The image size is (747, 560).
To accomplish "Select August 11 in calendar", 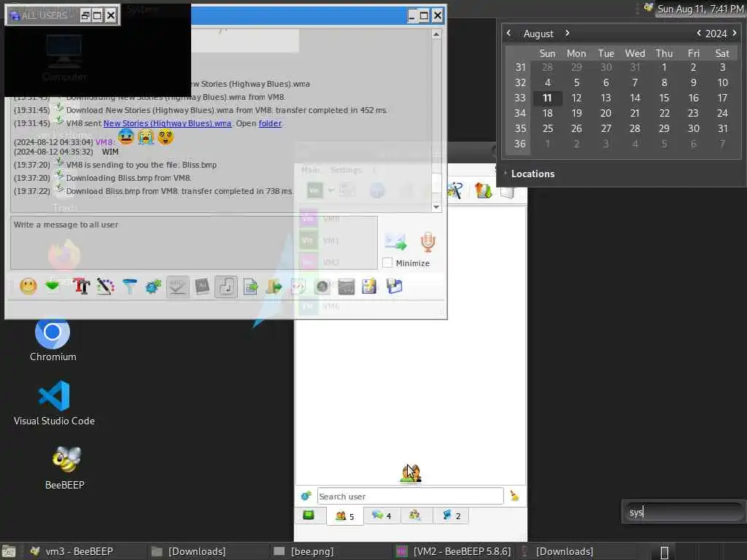I will tap(547, 98).
